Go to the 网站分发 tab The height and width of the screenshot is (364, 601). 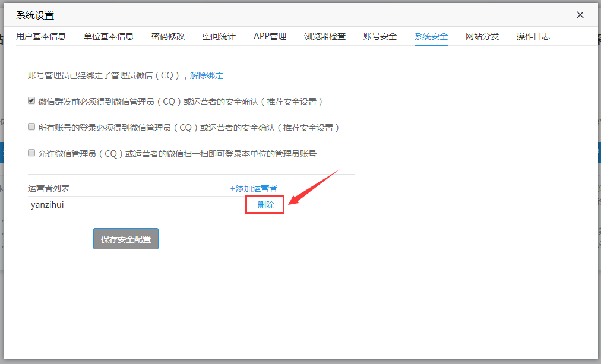(x=482, y=36)
